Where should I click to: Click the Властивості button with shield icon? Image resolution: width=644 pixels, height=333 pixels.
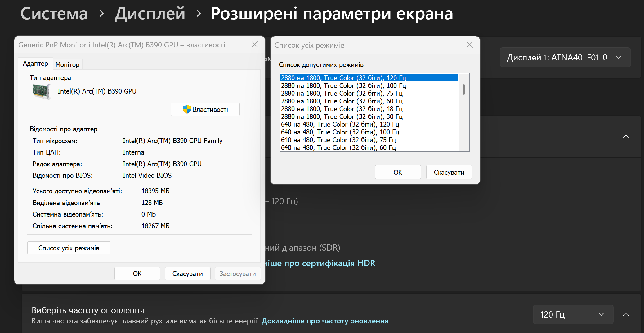[x=205, y=109]
